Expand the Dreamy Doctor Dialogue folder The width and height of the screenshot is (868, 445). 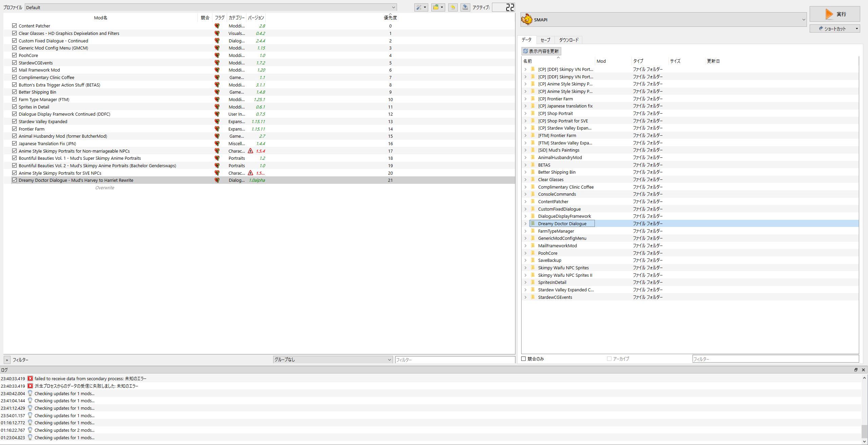(x=525, y=224)
